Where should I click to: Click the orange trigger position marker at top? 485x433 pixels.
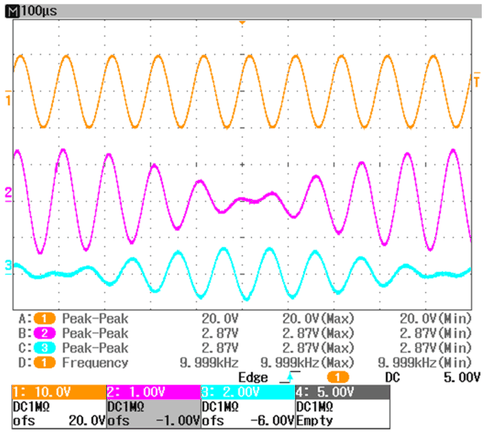242,22
